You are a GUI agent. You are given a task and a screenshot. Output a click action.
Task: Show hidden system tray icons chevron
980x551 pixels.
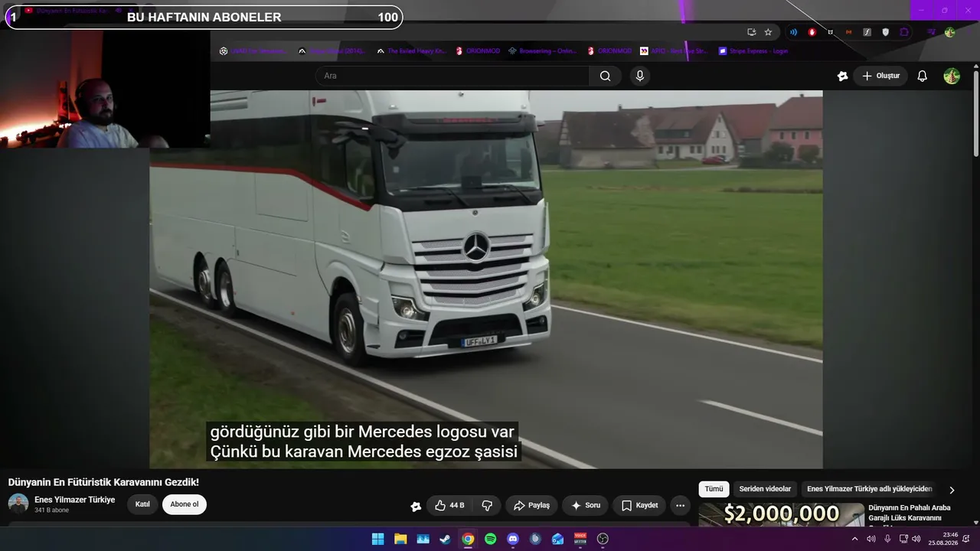click(855, 539)
